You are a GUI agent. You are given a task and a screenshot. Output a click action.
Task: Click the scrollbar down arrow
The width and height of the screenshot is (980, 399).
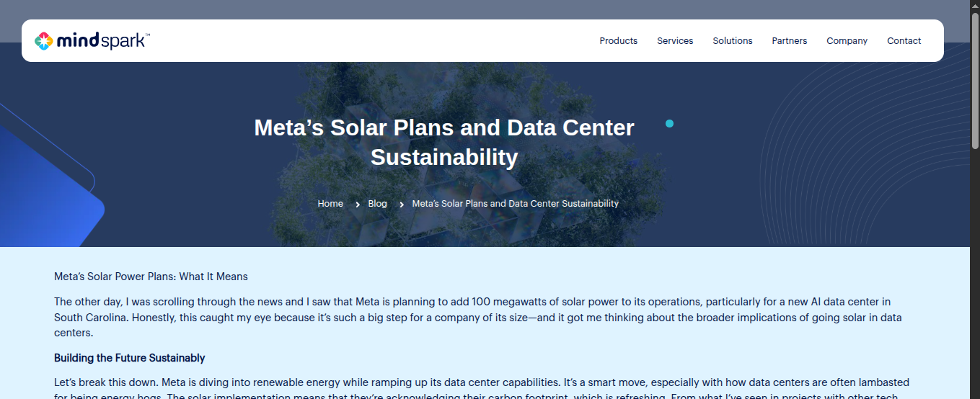[x=975, y=394]
